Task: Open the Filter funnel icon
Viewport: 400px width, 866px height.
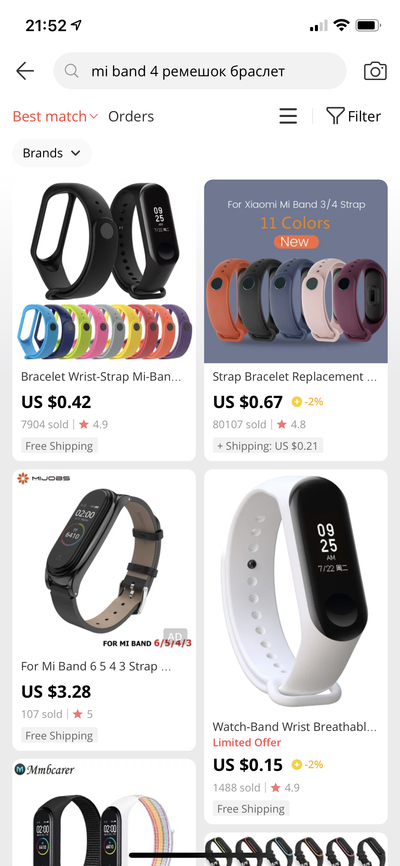Action: click(x=335, y=116)
